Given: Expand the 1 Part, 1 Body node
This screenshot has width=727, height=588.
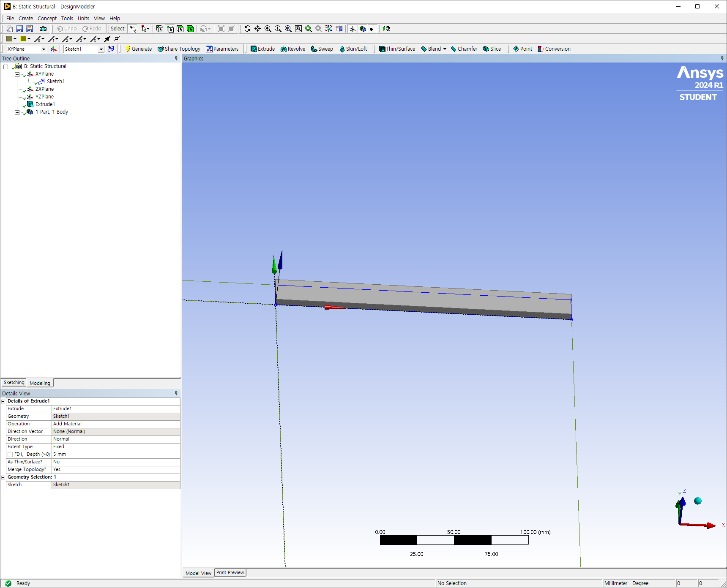Looking at the screenshot, I should tap(17, 112).
